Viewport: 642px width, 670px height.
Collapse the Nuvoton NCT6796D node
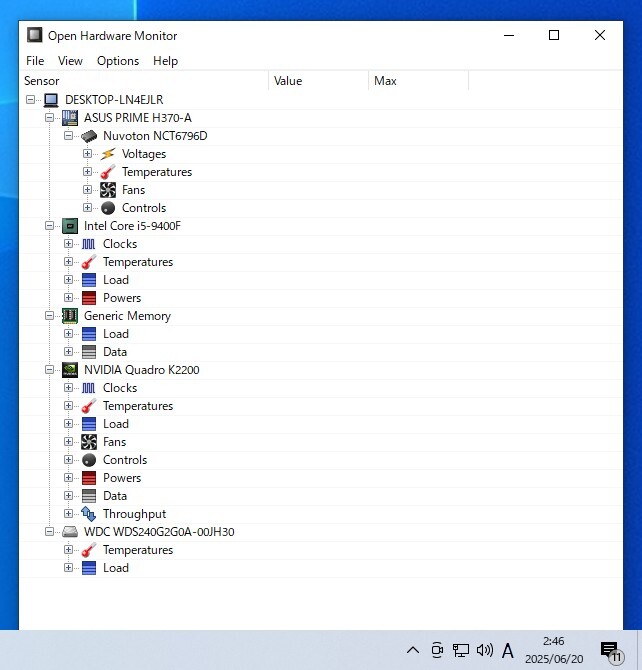tap(68, 136)
